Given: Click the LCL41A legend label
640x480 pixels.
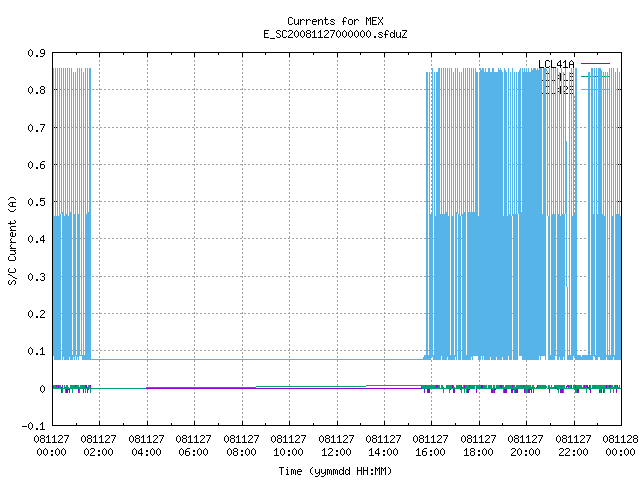Looking at the screenshot, I should tap(556, 64).
